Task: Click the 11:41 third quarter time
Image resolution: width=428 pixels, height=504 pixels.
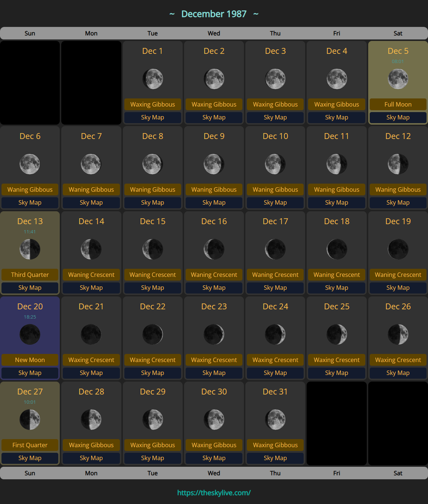Action: point(30,232)
